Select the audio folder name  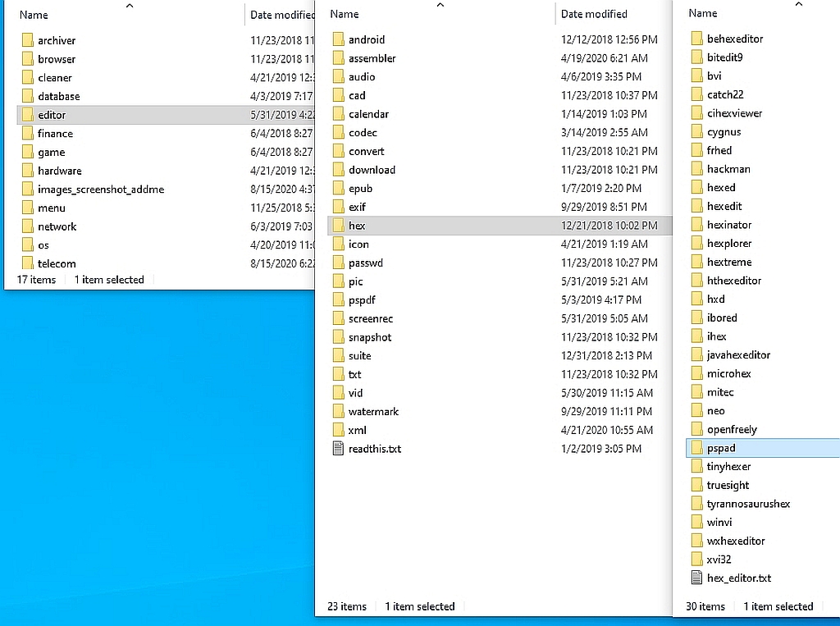[362, 76]
